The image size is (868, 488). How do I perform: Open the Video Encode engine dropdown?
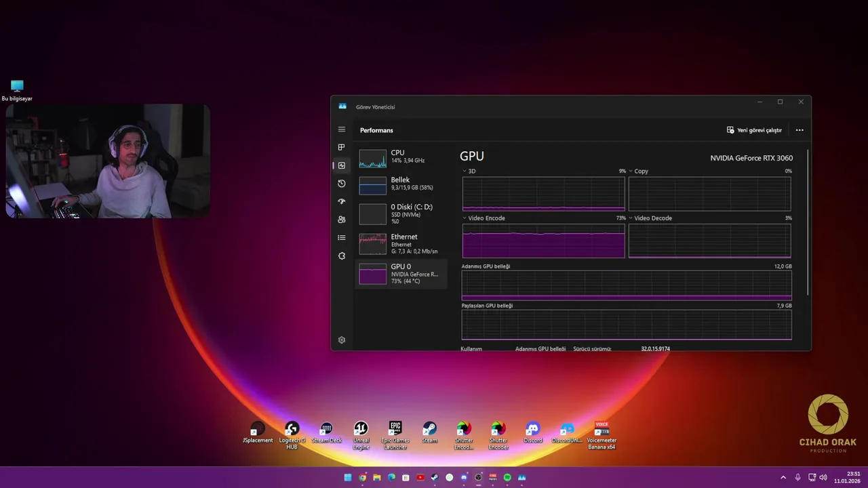point(484,218)
